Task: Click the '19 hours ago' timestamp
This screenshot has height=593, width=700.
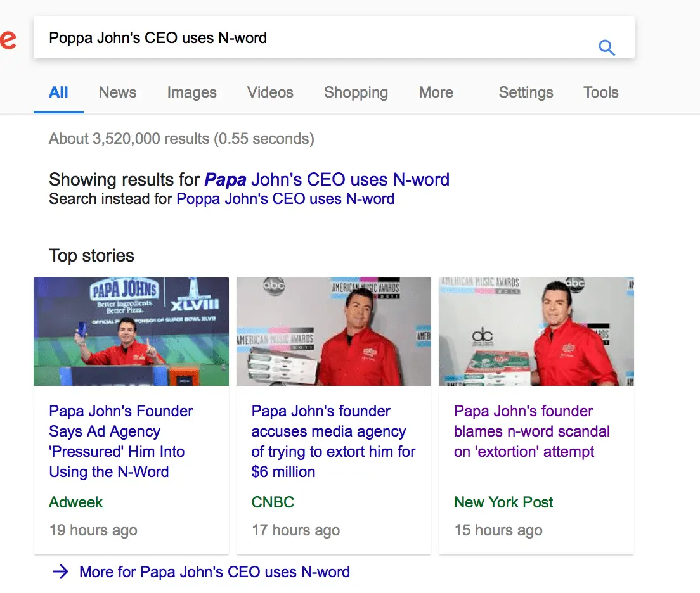Action: 93,530
